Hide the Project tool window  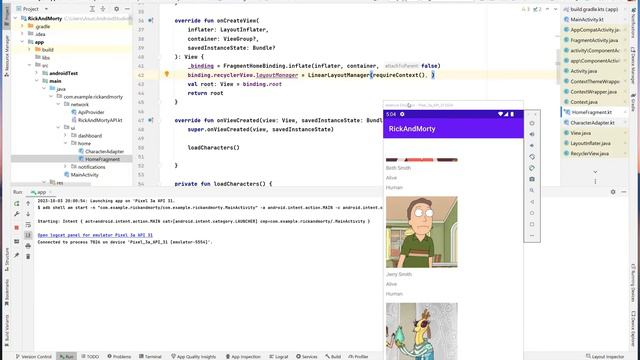coord(127,9)
